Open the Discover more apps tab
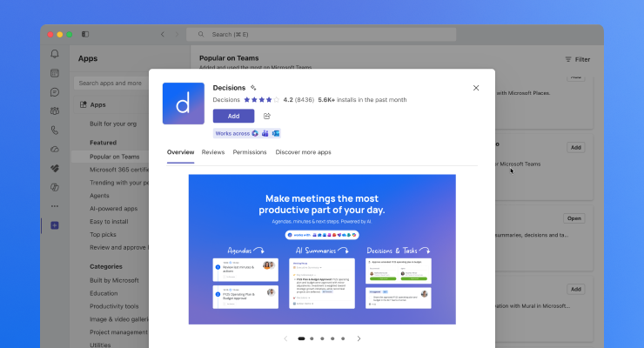This screenshot has width=644, height=348. [303, 152]
